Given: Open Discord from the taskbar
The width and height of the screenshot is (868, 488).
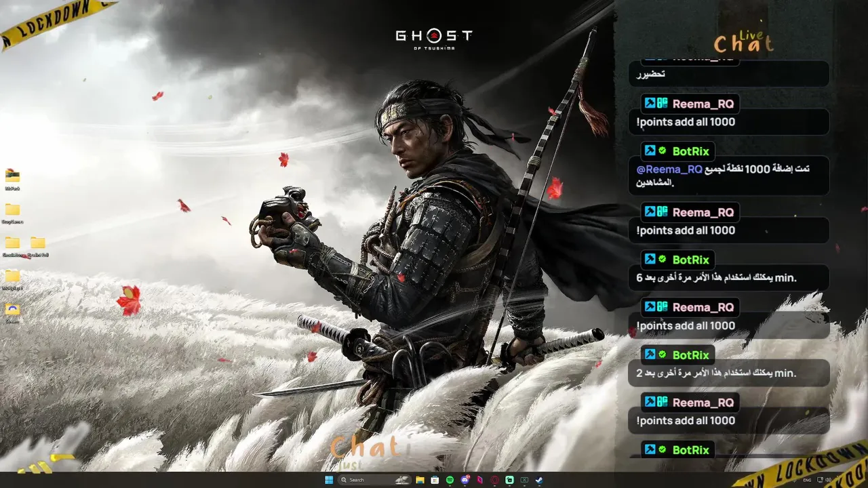Looking at the screenshot, I should tap(465, 480).
